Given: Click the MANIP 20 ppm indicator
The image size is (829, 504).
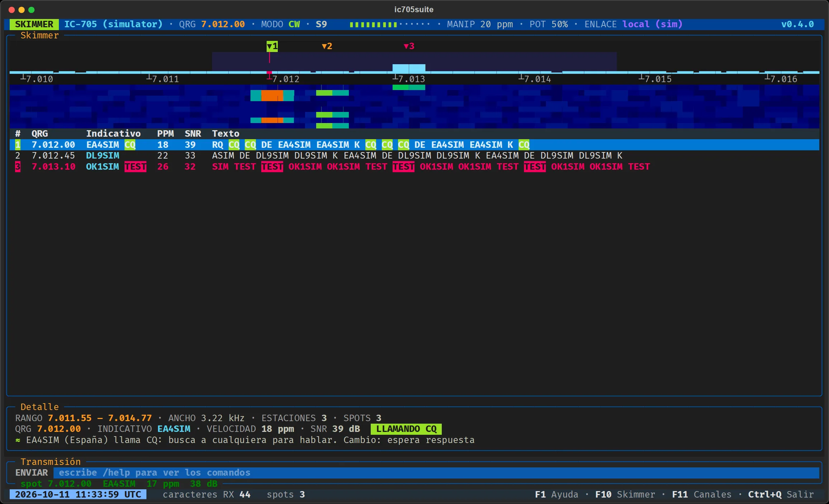Looking at the screenshot, I should pos(480,24).
